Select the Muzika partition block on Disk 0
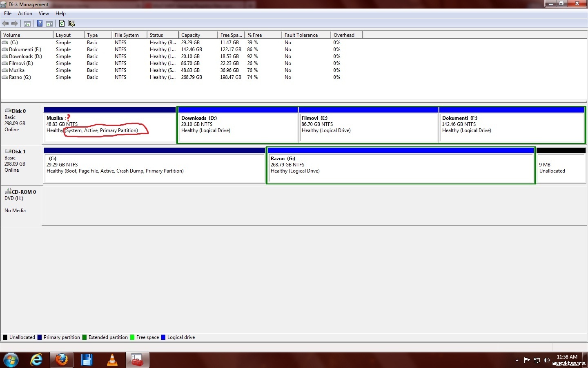 110,125
